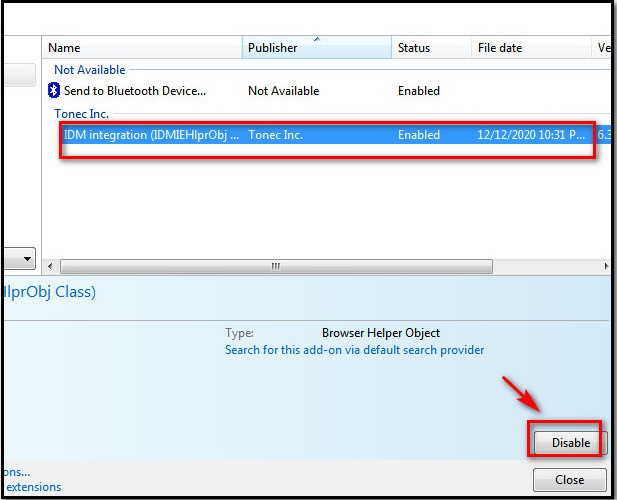Sort add-ons by File date column
This screenshot has width=617, height=500.
[x=531, y=48]
